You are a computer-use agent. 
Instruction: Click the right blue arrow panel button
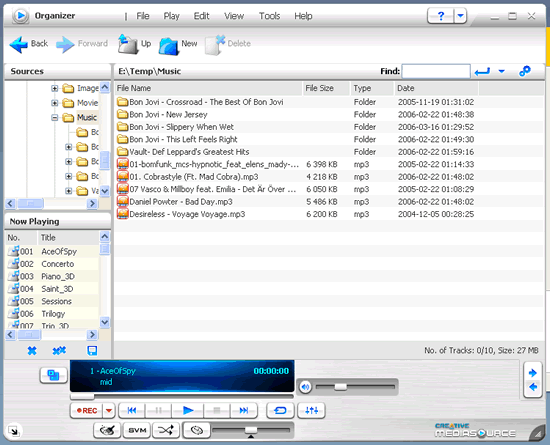[x=533, y=373]
